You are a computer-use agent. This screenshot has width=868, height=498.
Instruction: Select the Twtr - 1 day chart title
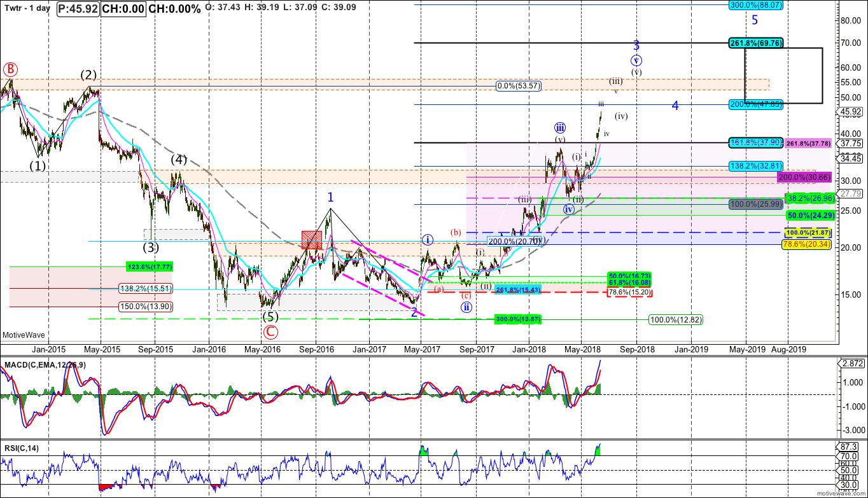27,9
